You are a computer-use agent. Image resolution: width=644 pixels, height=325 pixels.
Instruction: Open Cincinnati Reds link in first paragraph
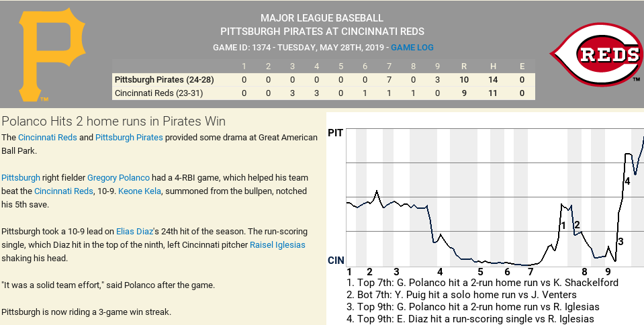coord(48,138)
